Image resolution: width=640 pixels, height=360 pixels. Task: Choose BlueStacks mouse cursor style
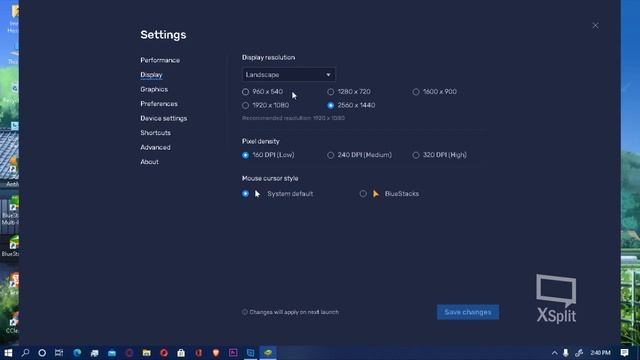[x=363, y=193]
